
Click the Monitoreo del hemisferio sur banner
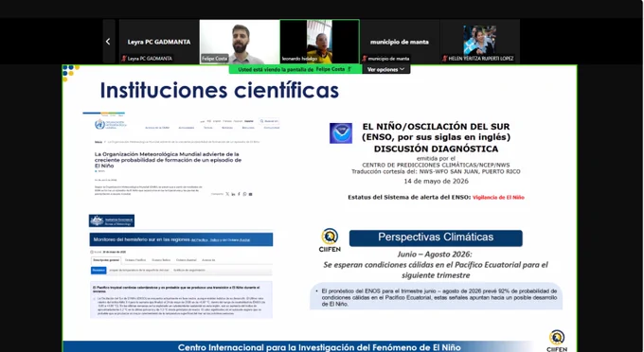[x=181, y=239]
